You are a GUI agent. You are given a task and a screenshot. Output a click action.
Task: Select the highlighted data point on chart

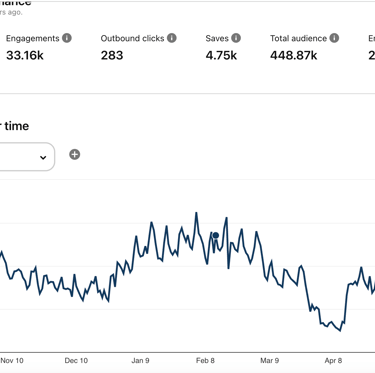(216, 235)
